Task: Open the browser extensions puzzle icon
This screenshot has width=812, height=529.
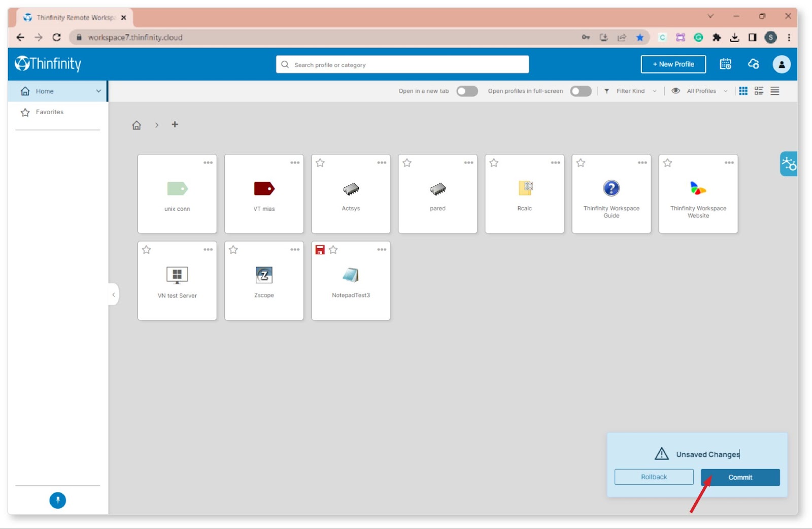Action: coord(717,37)
